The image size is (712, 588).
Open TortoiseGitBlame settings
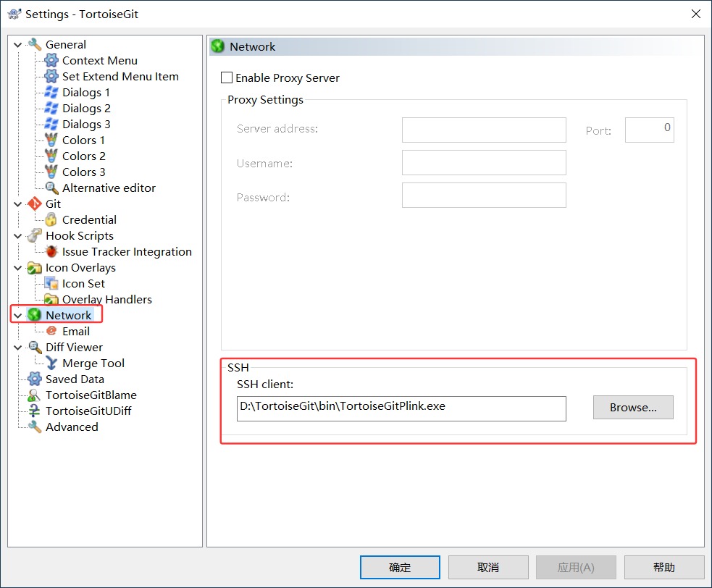click(x=91, y=395)
